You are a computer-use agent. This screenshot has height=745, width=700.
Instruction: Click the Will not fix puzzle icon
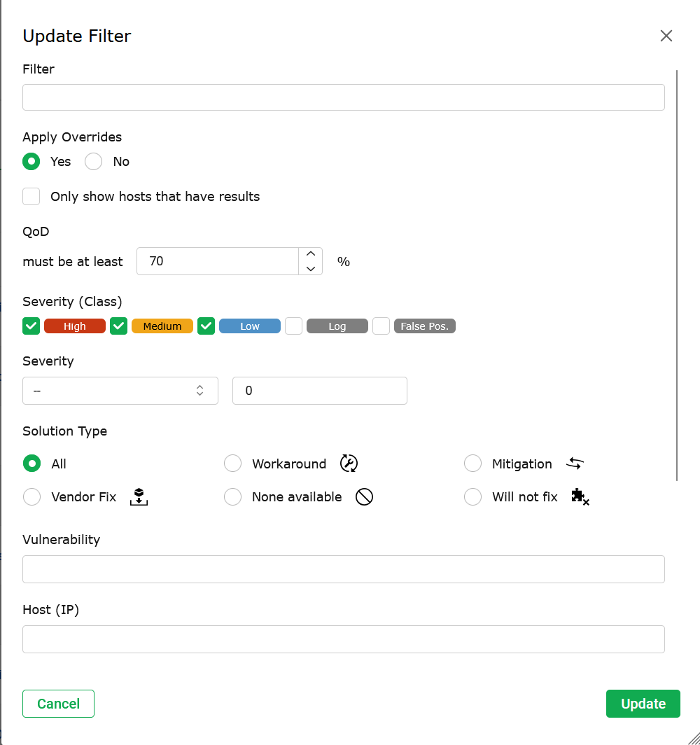(x=580, y=497)
